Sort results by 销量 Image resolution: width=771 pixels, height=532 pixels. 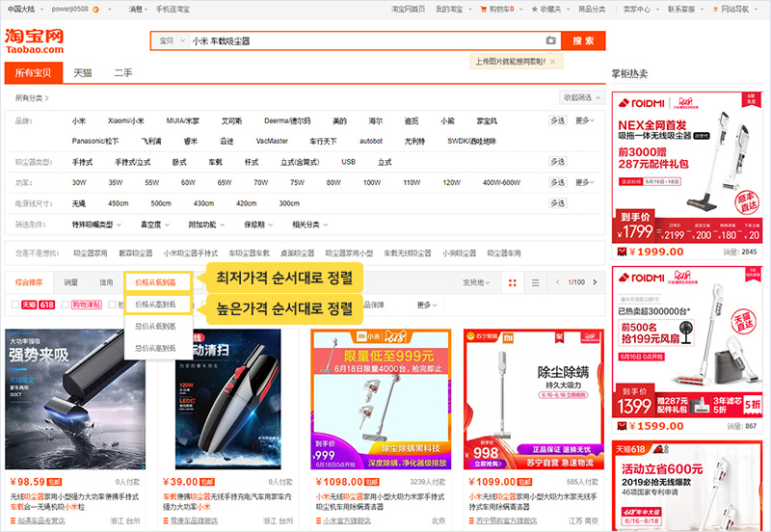tap(70, 282)
